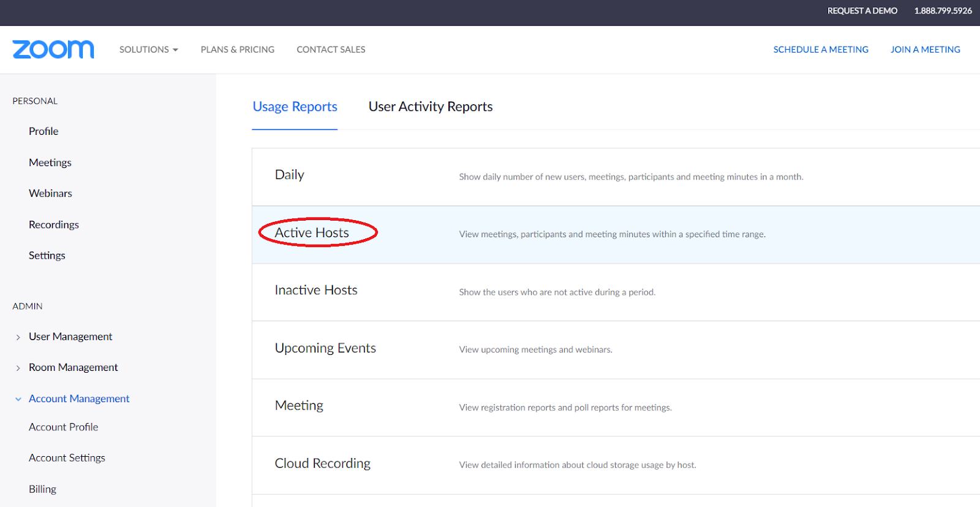Open the Solutions dropdown menu
Screen dimensions: 980x507
149,50
